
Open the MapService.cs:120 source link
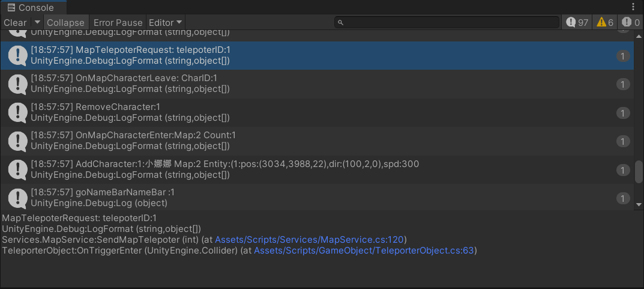(310, 240)
